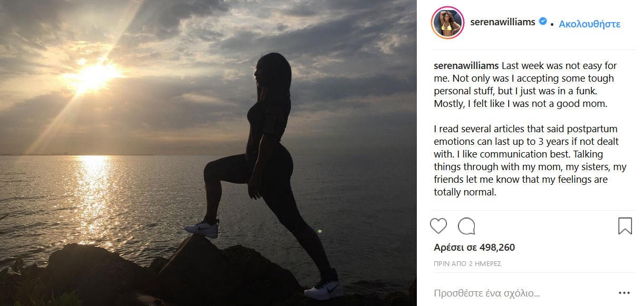
Task: View likes via Αρέσει σε 498,260
Action: click(x=474, y=248)
